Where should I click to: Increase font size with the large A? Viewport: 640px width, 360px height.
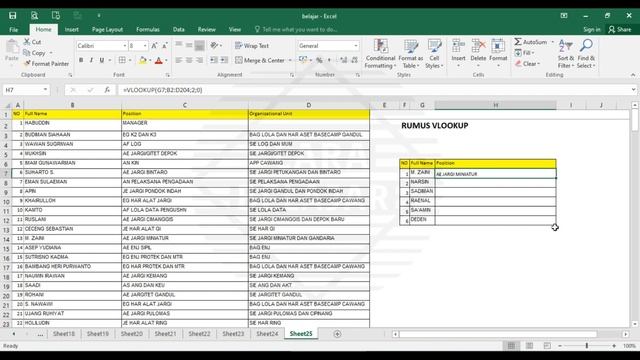(x=154, y=46)
